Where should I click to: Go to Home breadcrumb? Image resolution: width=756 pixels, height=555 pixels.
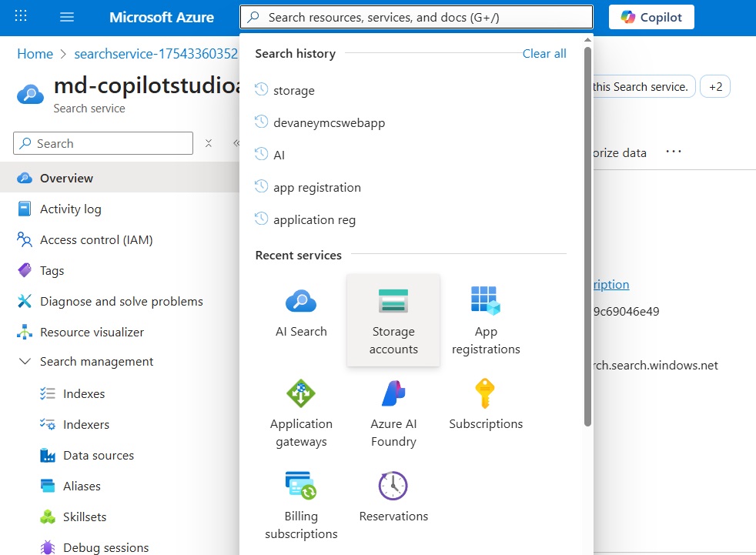tap(35, 54)
